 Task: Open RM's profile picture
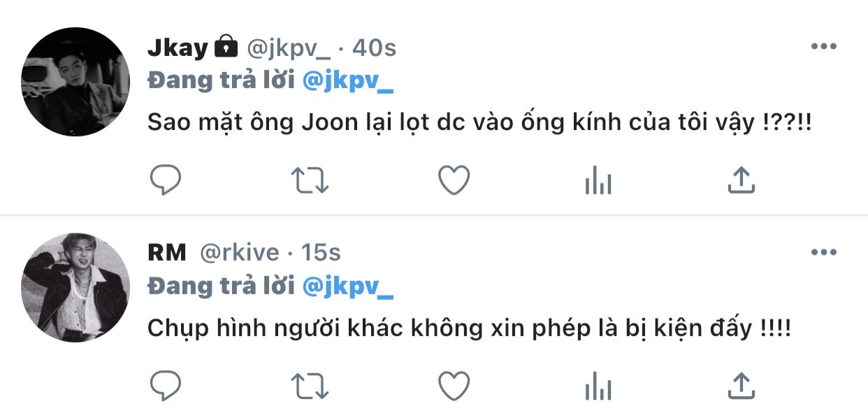[75, 287]
